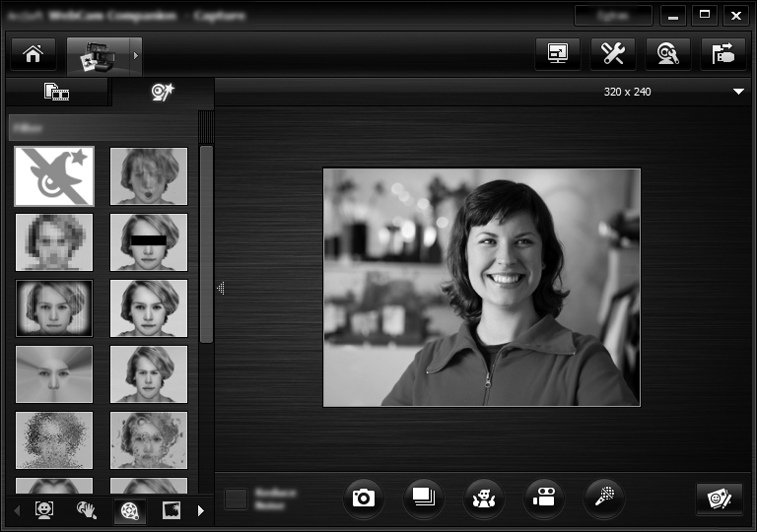Open the photo edit icon with smiley

[720, 499]
